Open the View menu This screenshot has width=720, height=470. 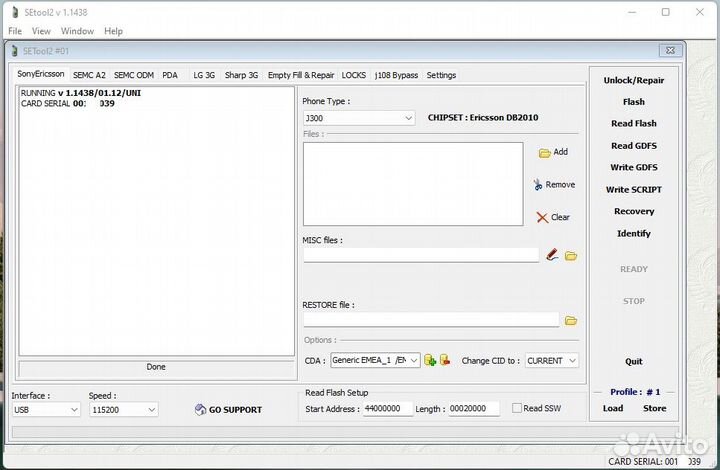[x=41, y=31]
